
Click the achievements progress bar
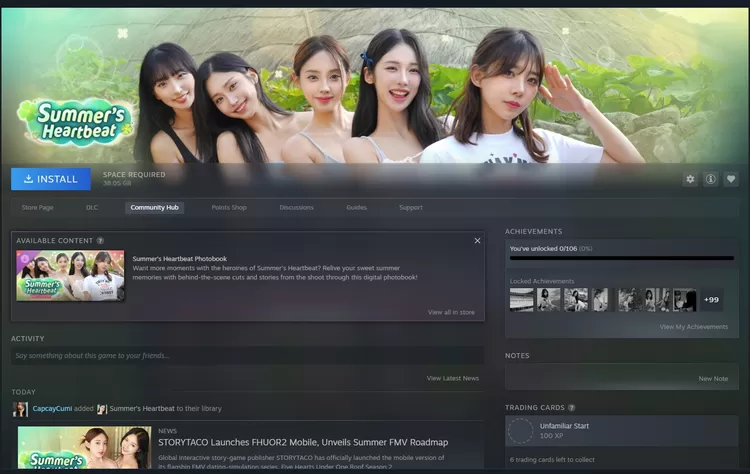tap(622, 258)
